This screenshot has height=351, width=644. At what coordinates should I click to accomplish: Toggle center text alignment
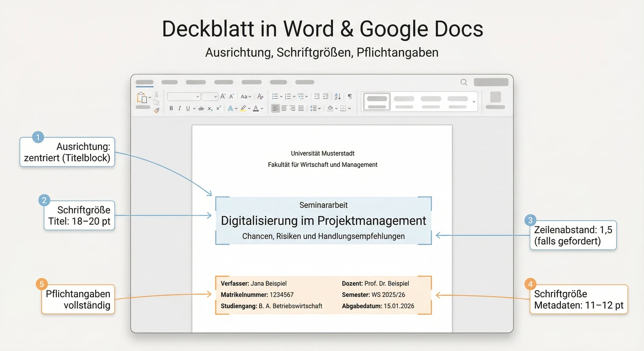[x=284, y=108]
